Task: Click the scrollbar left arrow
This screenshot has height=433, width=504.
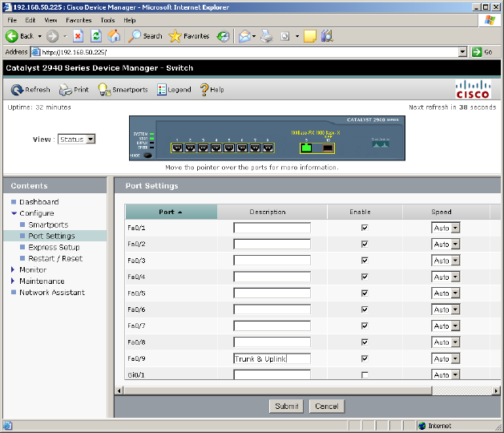Action: point(119,391)
